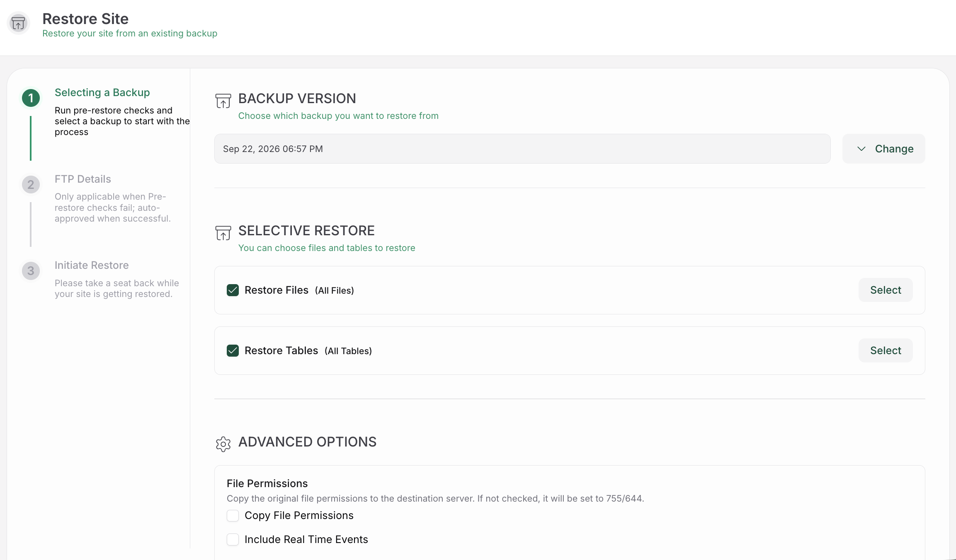
Task: Open the FTP Details step
Action: click(83, 179)
